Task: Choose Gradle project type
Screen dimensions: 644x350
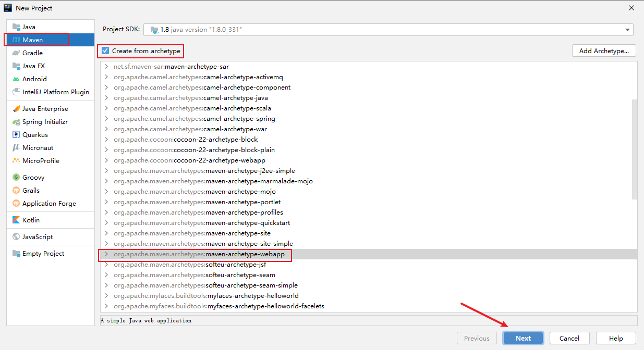Action: 51,53
